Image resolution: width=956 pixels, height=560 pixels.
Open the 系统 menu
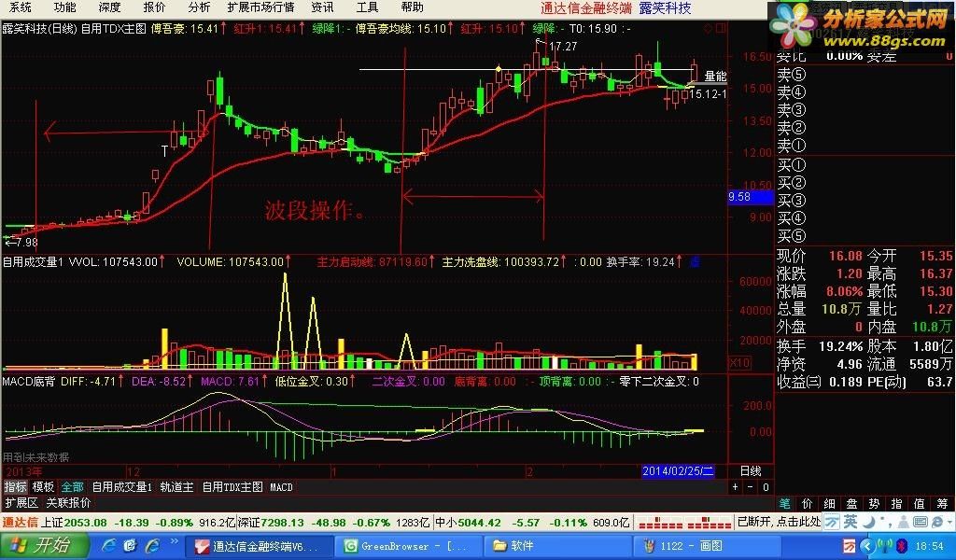(x=21, y=7)
